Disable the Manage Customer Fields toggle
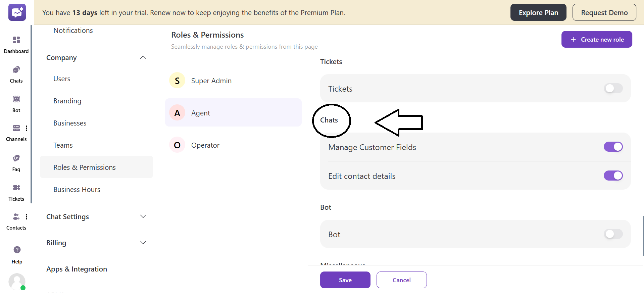This screenshot has height=295, width=644. (x=613, y=147)
